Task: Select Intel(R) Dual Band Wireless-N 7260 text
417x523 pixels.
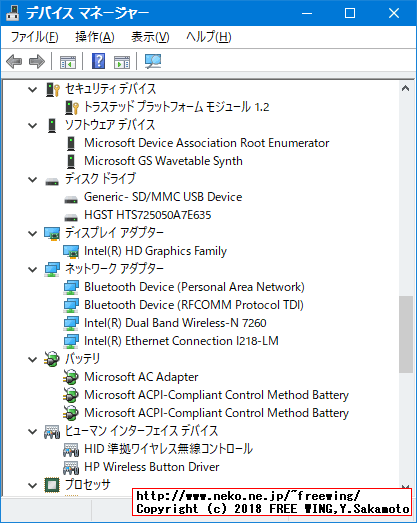Action: pyautogui.click(x=175, y=323)
